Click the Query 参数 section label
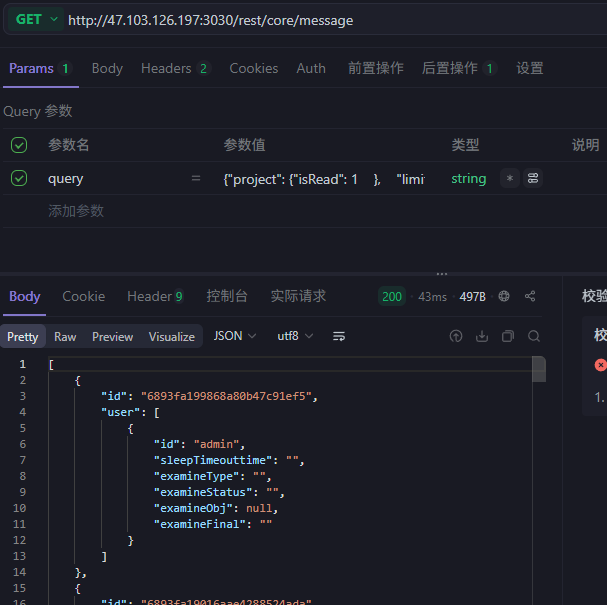This screenshot has height=605, width=607. (38, 111)
